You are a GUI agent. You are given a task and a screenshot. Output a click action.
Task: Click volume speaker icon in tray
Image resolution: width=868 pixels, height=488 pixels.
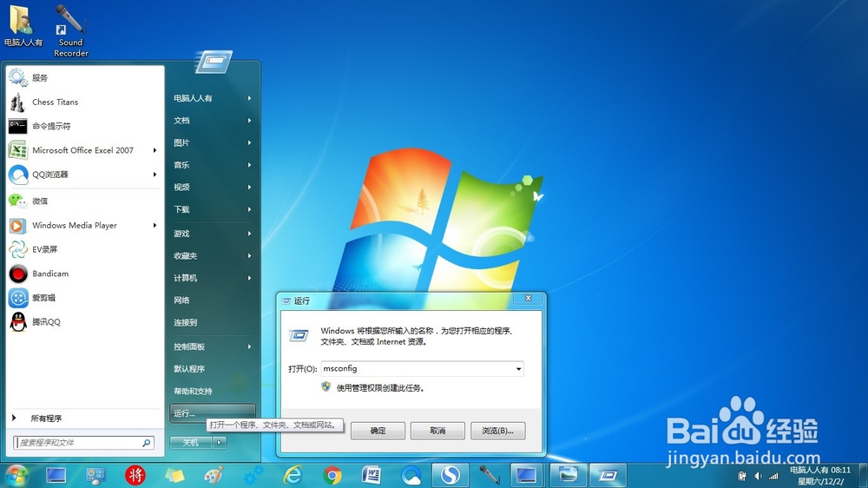click(x=759, y=476)
